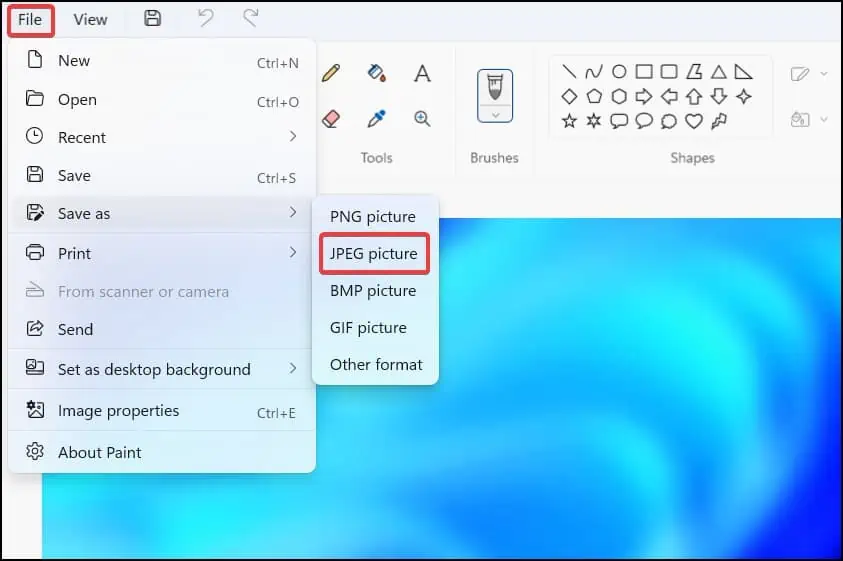Expand the Print submenu arrow
The image size is (843, 561).
(293, 253)
